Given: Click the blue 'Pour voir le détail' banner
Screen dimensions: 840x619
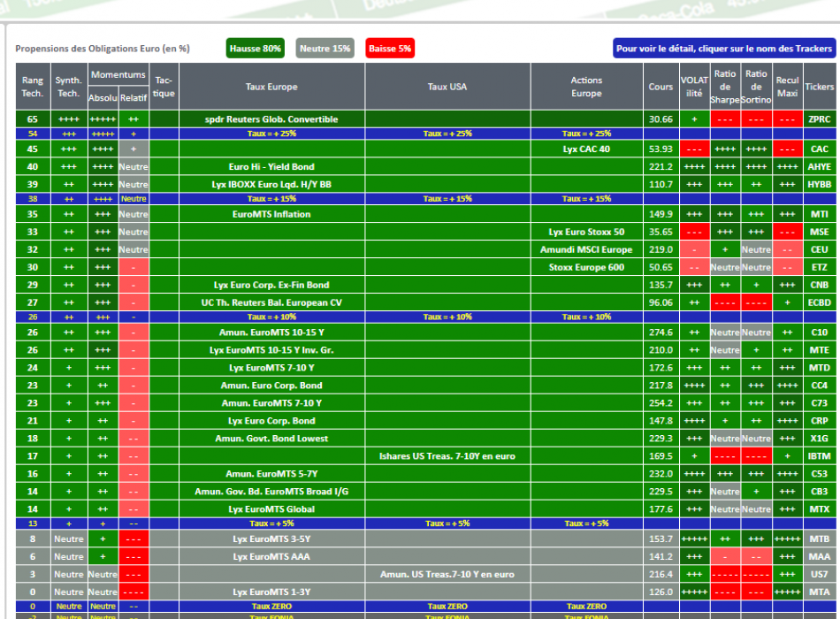Looking at the screenshot, I should click(x=724, y=49).
